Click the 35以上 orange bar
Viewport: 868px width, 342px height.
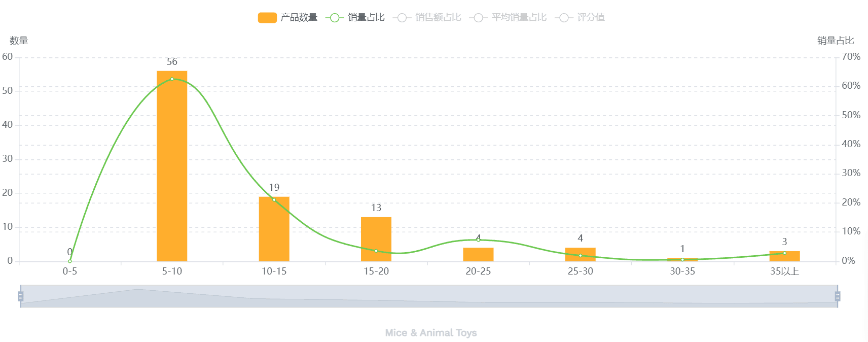784,257
